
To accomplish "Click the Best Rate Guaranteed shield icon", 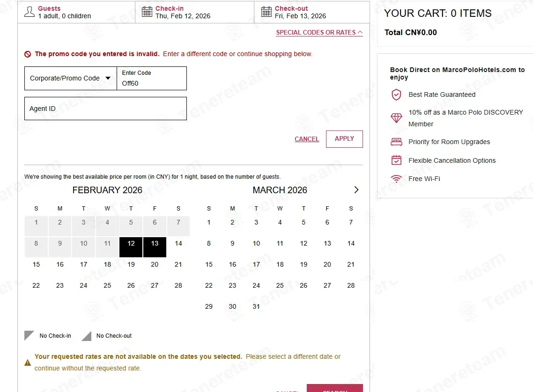I will pyautogui.click(x=396, y=94).
